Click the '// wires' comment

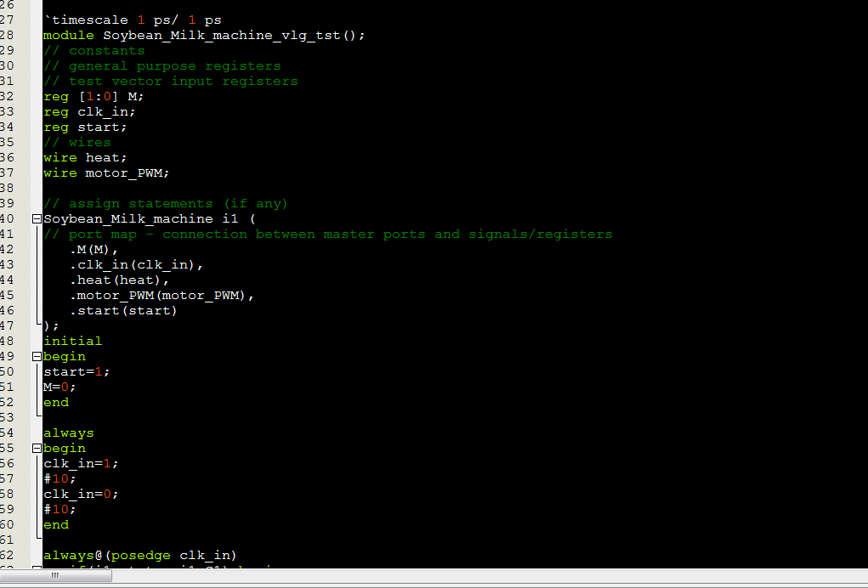77,143
